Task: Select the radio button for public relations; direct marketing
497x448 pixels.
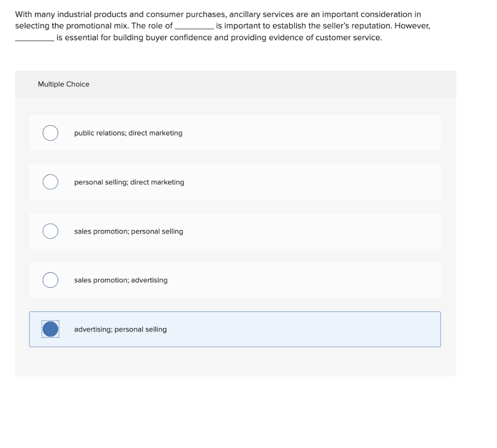Action: point(50,133)
